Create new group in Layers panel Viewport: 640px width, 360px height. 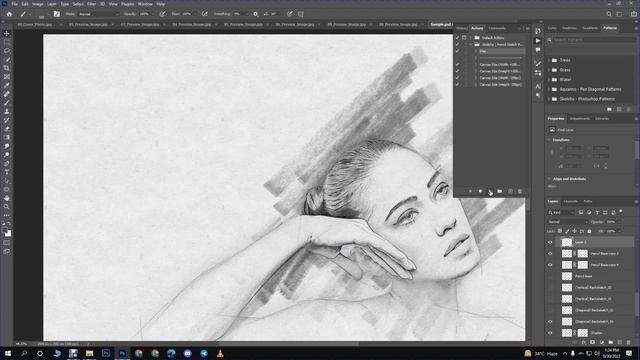point(611,342)
